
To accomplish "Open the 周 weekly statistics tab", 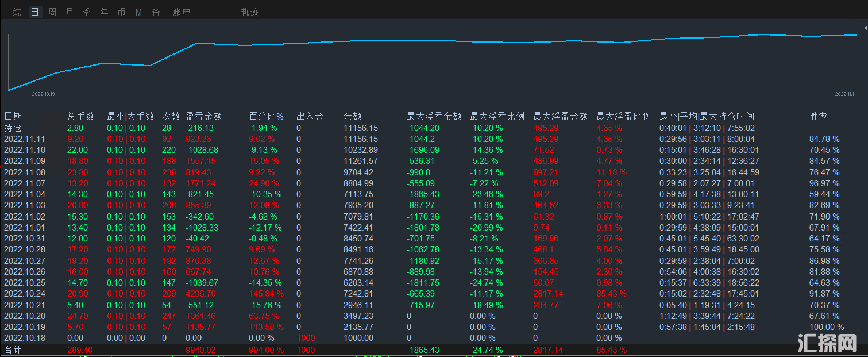I will pos(52,12).
